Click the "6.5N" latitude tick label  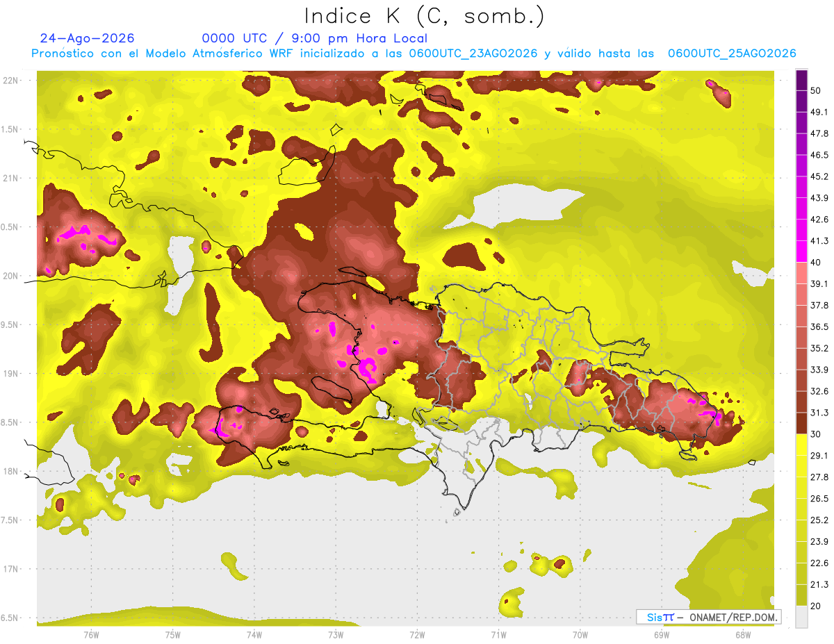(x=10, y=618)
